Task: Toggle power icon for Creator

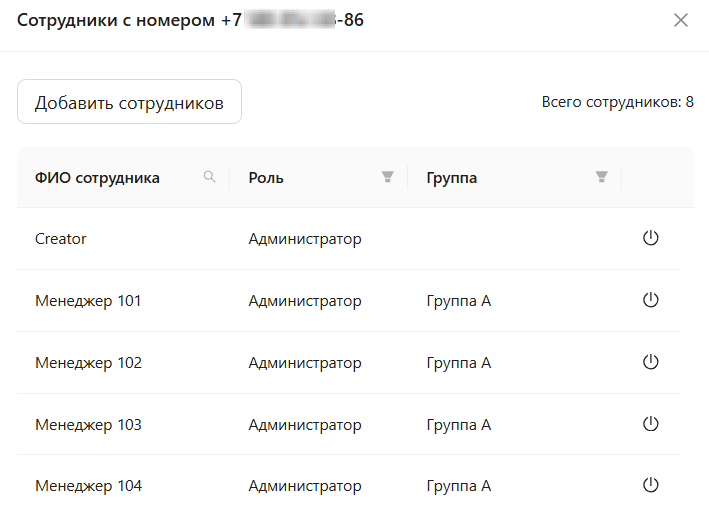Action: [650, 238]
